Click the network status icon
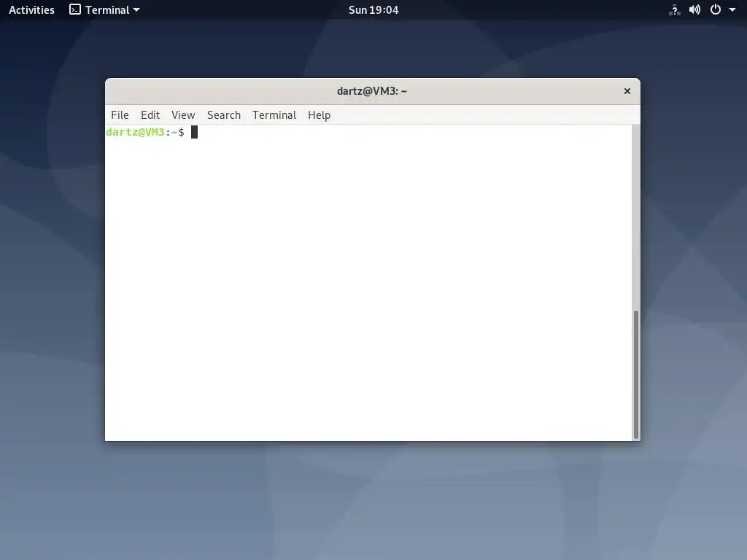The height and width of the screenshot is (560, 747). point(674,10)
